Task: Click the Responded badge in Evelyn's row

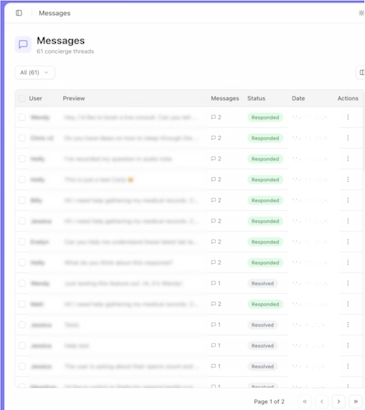Action: coord(265,242)
